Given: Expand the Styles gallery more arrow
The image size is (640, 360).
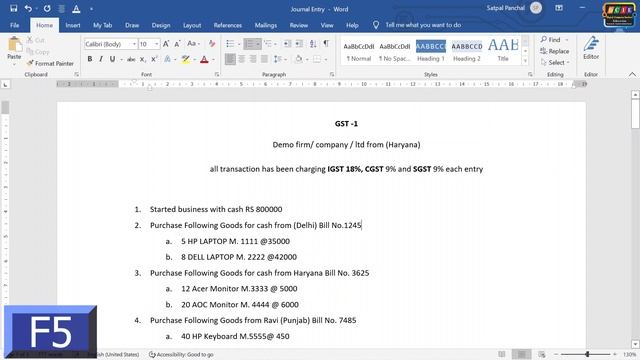Looking at the screenshot, I should pyautogui.click(x=525, y=62).
